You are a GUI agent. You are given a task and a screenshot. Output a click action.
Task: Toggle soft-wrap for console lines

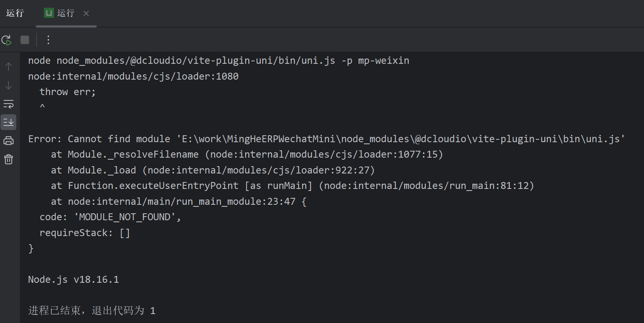pyautogui.click(x=9, y=104)
